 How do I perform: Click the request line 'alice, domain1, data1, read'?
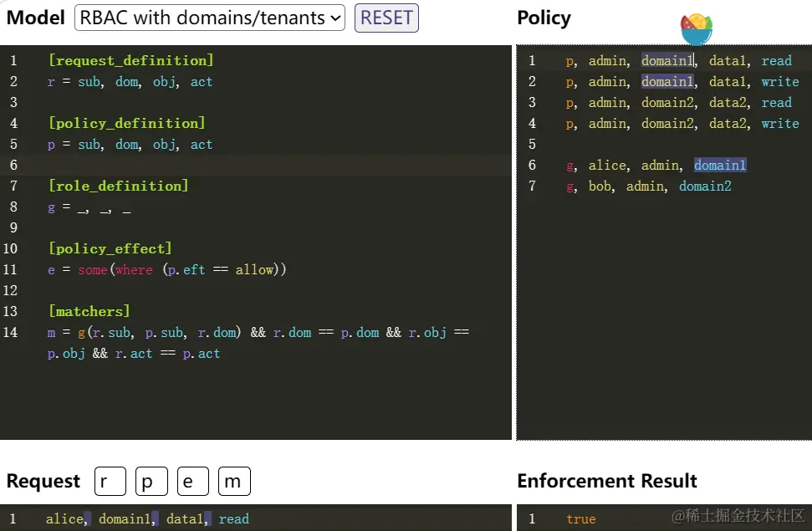[x=147, y=519]
